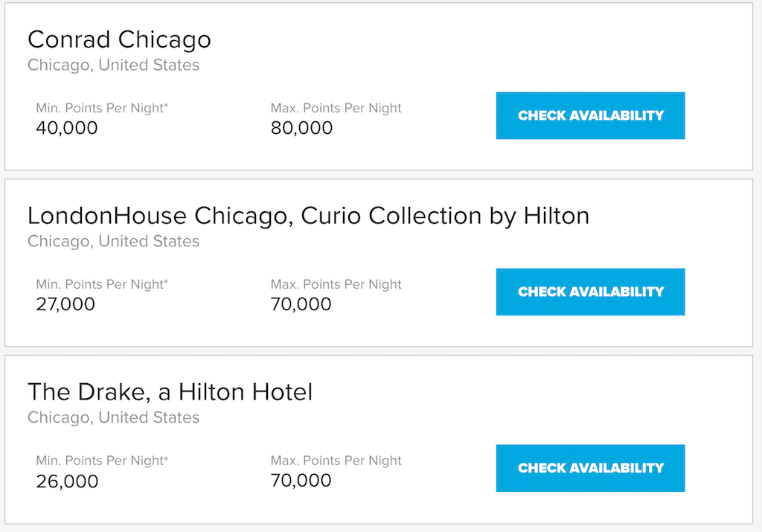Click the location text under LondonHouse Chicago
The height and width of the screenshot is (532, 762).
pyautogui.click(x=113, y=241)
